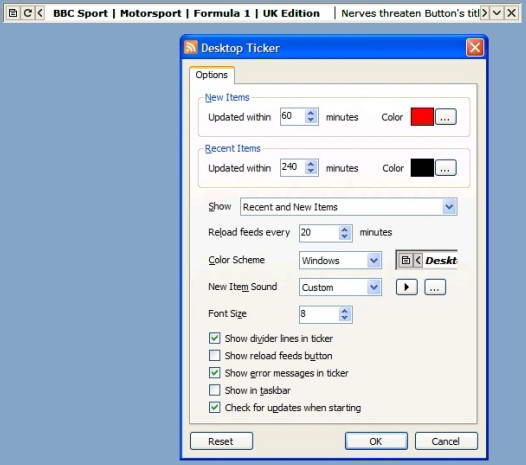Decrease New Items minutes with down arrow
526x465 pixels.
[311, 120]
